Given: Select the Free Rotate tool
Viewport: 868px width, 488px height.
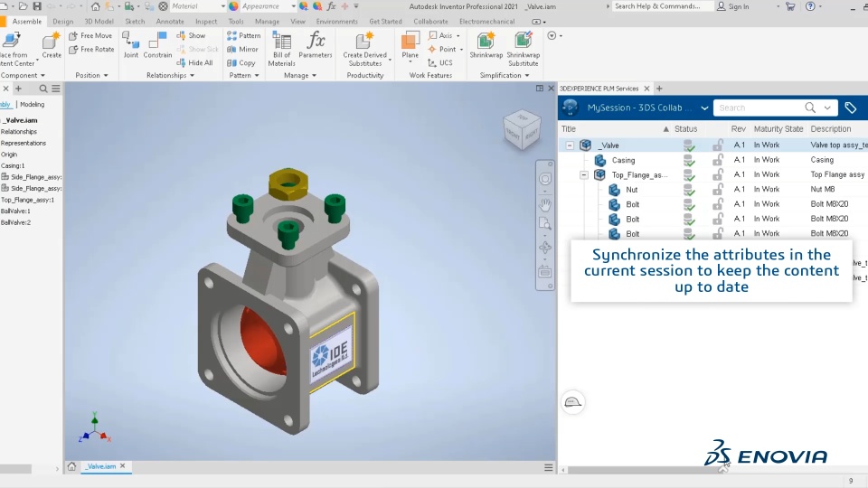Looking at the screenshot, I should (x=91, y=49).
